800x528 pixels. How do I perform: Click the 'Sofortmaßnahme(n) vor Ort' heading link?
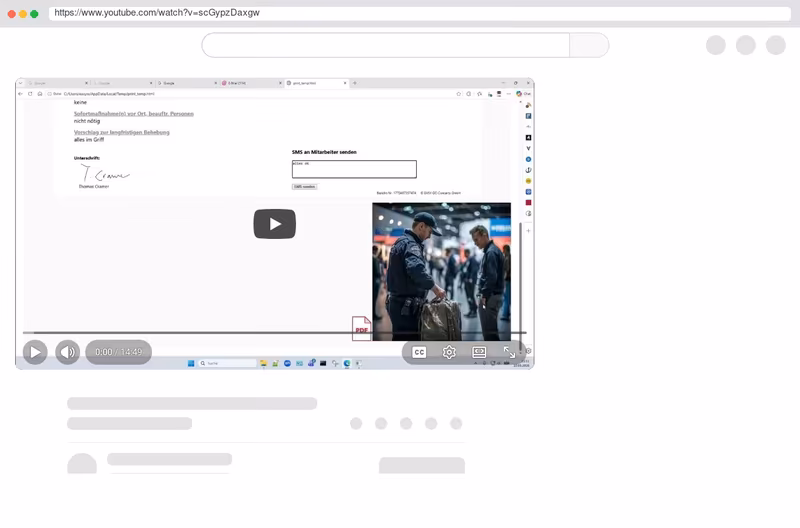(x=134, y=114)
